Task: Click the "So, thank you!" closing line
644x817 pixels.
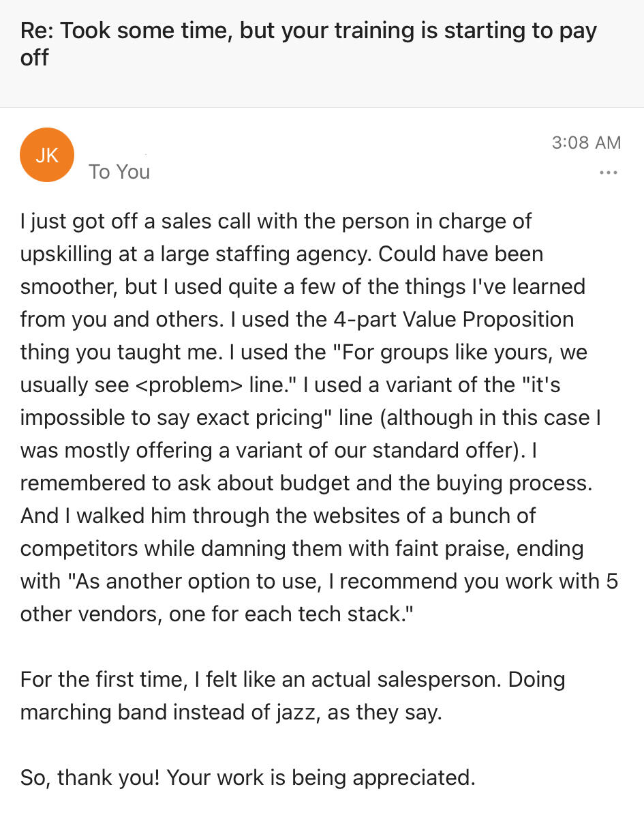Action: (x=90, y=778)
